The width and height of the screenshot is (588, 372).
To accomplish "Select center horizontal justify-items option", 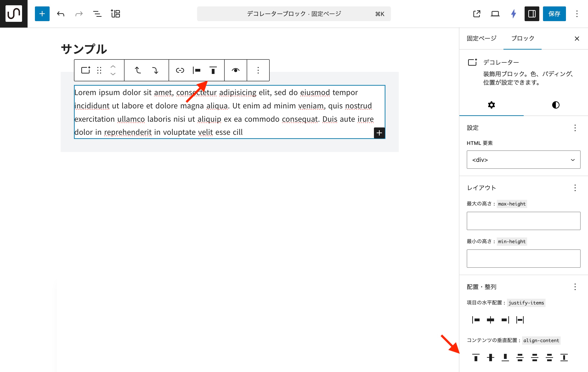I will click(x=490, y=320).
